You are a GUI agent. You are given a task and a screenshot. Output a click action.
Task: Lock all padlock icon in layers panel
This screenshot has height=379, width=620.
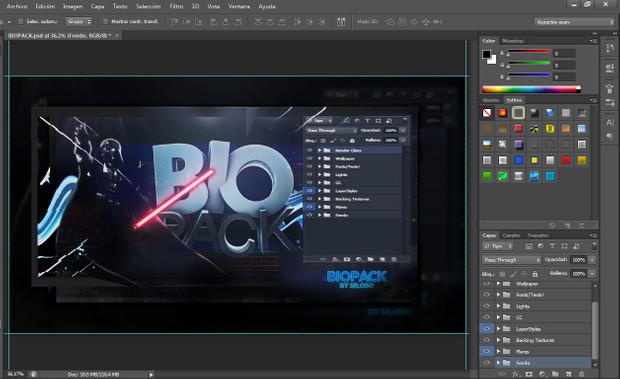click(535, 274)
